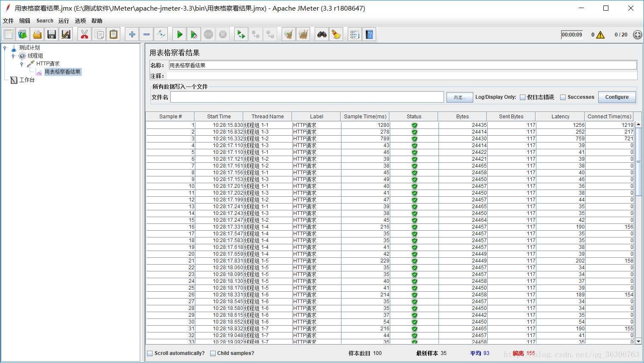
Task: Focus the 文件名 filename input field
Action: [x=307, y=97]
